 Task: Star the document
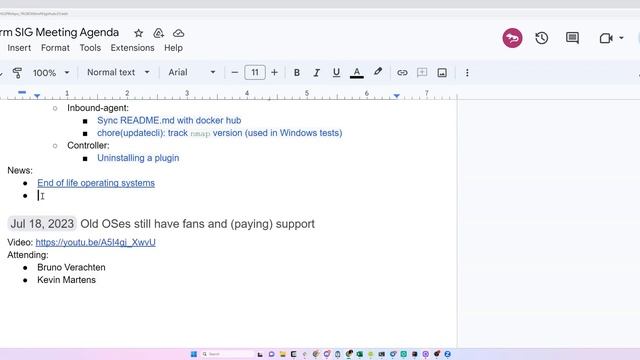pyautogui.click(x=139, y=33)
